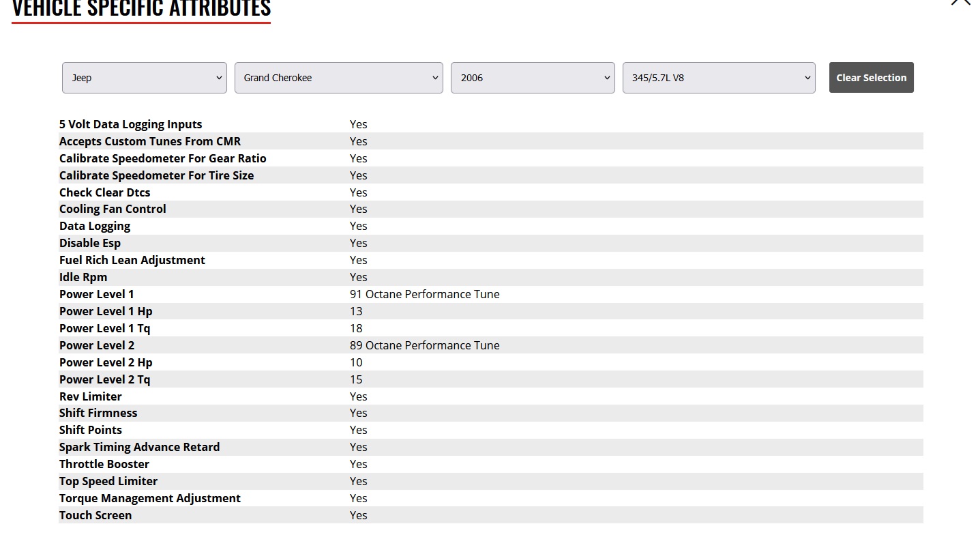This screenshot has height=552, width=980.
Task: Select '89 Octane Performance Tune' value
Action: [x=425, y=345]
